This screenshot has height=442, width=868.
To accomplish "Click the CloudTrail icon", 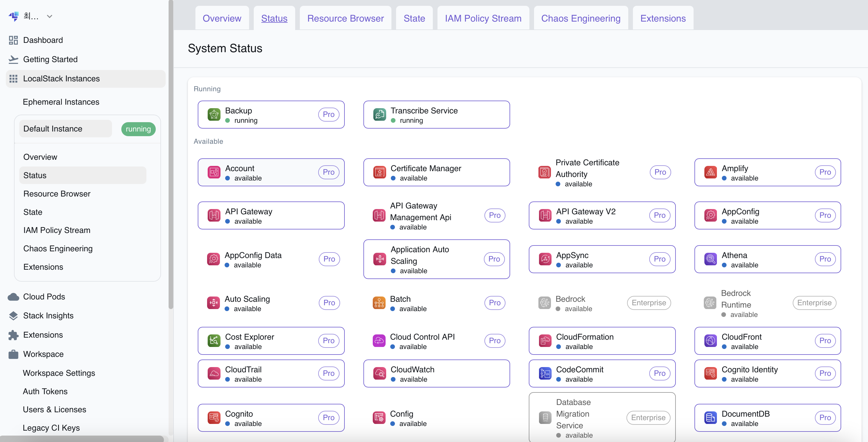I will point(214,373).
